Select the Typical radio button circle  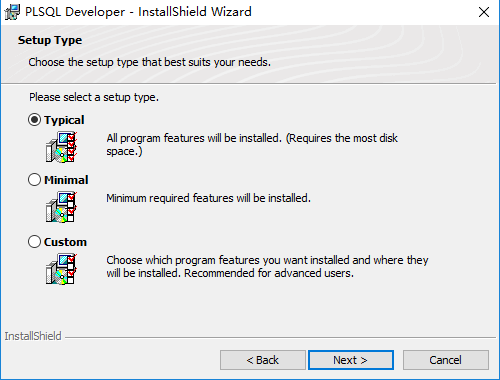(34, 120)
